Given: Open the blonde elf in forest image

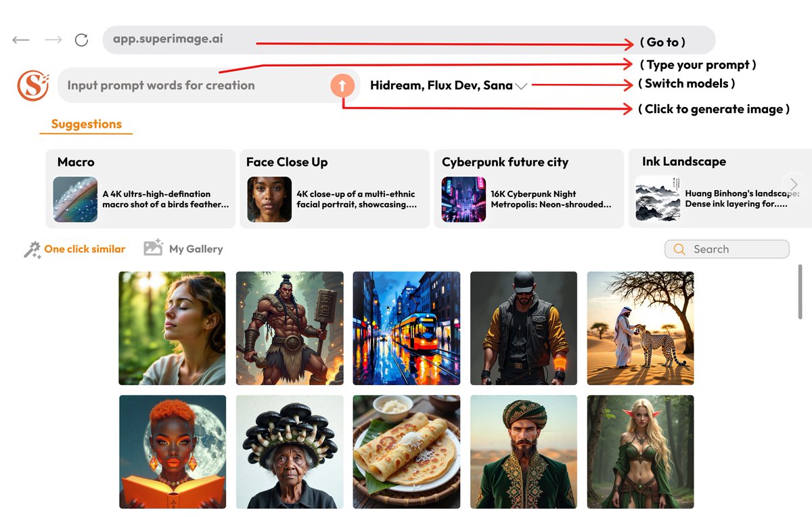Looking at the screenshot, I should (641, 452).
